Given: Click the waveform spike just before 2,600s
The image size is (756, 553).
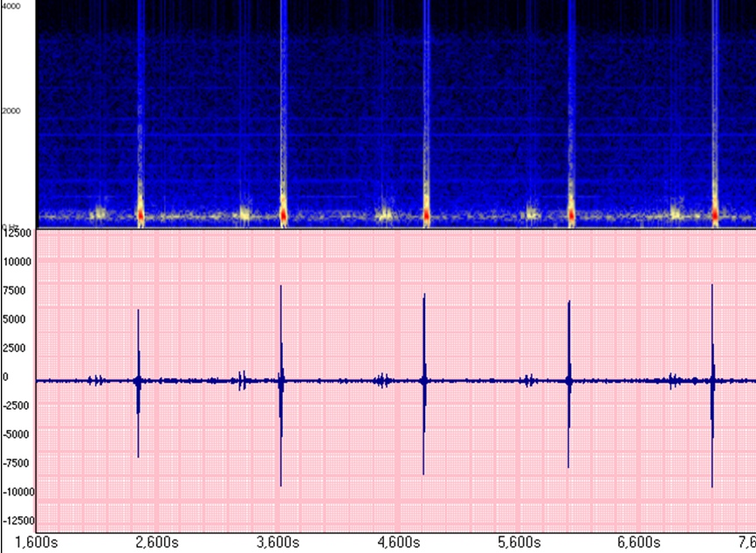Looking at the screenshot, I should pyautogui.click(x=139, y=381).
